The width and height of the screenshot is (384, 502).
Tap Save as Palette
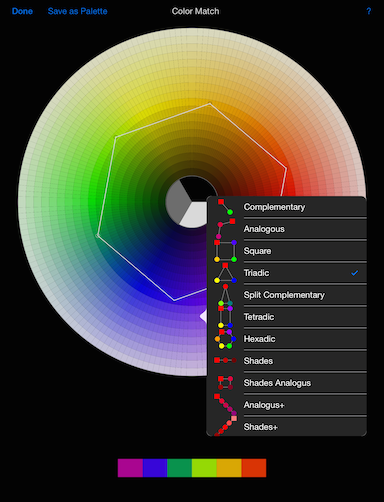pos(77,11)
